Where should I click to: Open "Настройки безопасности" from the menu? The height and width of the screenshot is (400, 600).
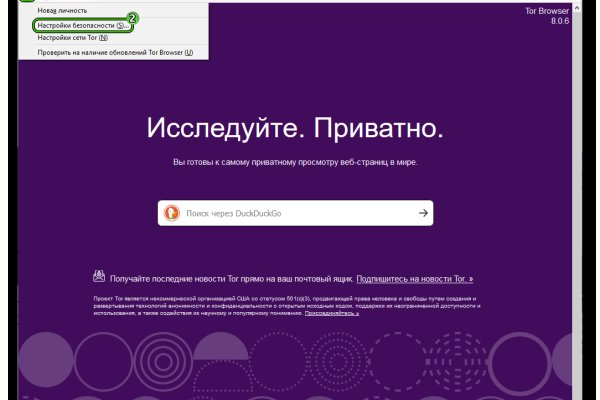pos(82,24)
